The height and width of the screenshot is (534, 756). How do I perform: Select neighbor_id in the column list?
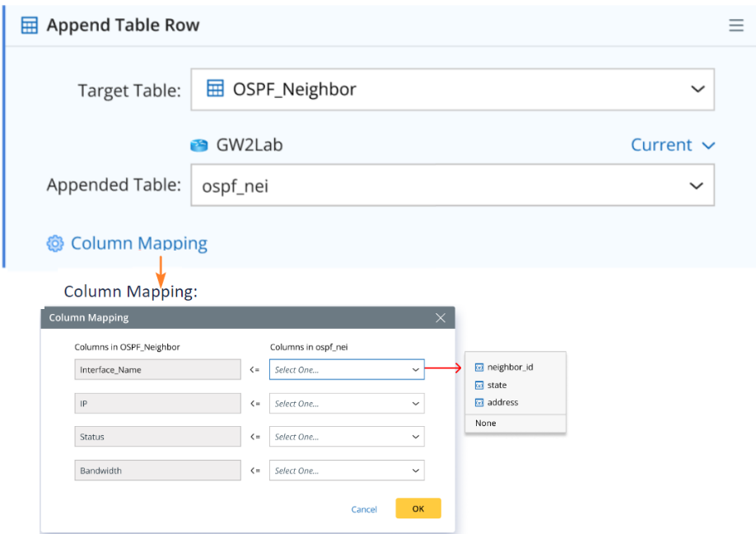510,368
